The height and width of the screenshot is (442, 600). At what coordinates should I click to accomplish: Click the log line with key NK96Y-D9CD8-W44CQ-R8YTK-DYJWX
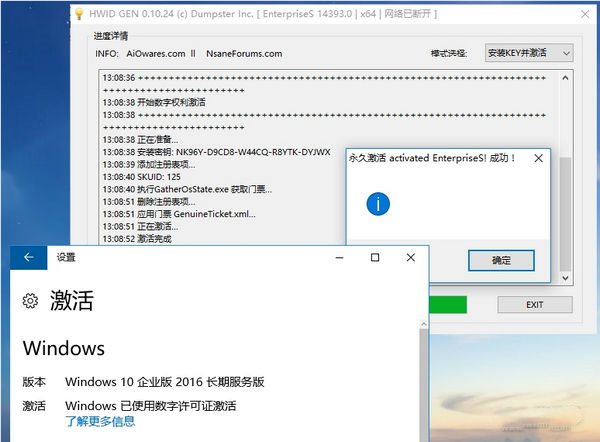(x=216, y=152)
